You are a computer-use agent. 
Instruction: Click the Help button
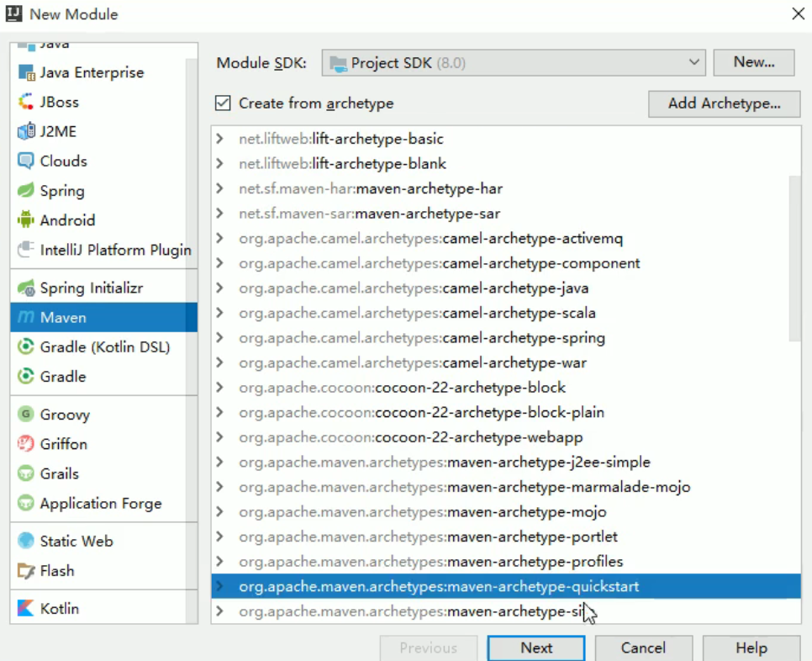[751, 648]
